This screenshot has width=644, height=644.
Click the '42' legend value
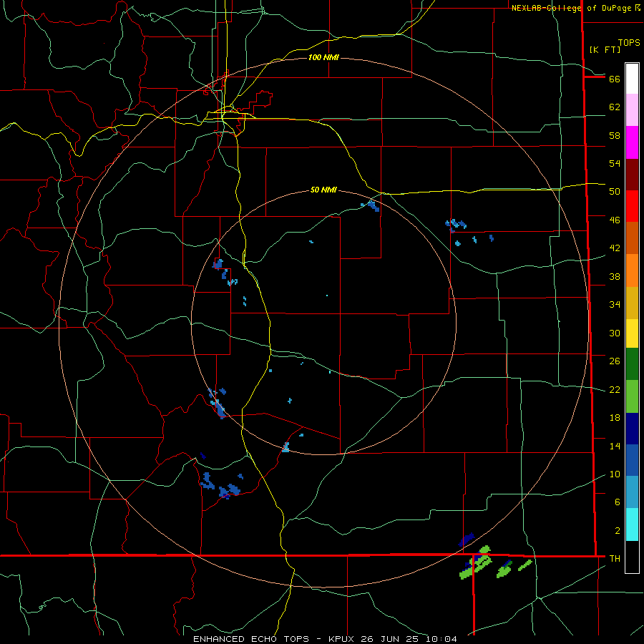coord(615,248)
